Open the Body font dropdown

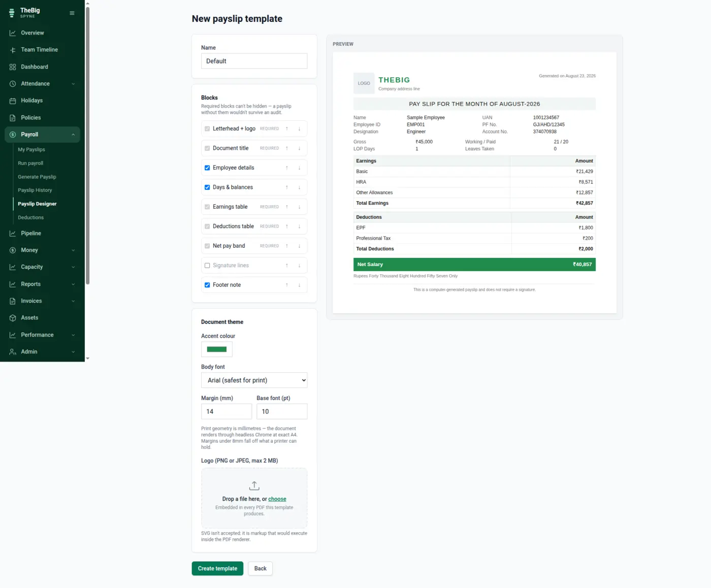254,380
